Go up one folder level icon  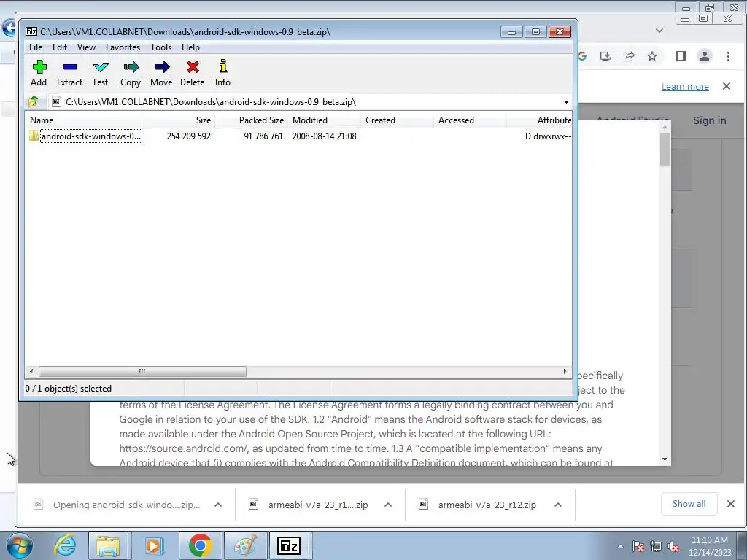click(34, 101)
